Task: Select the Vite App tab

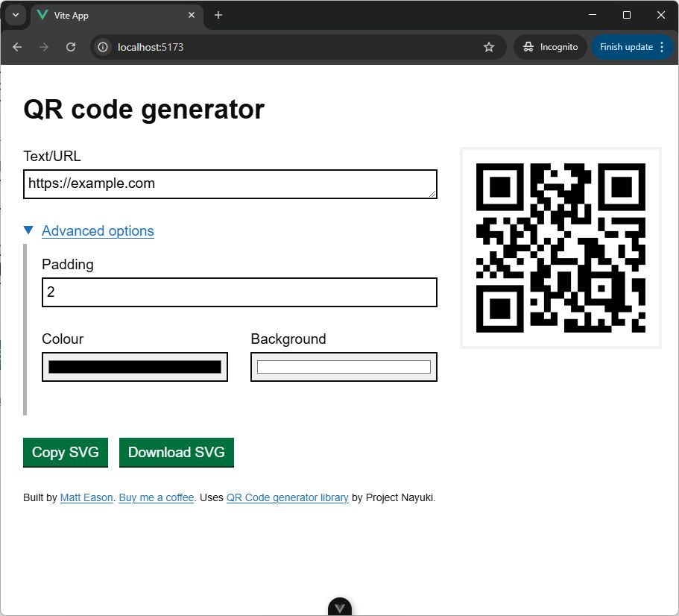Action: pos(117,16)
